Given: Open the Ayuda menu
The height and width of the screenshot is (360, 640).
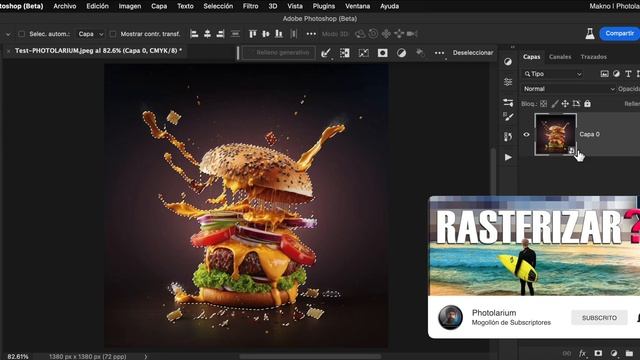Looking at the screenshot, I should click(x=389, y=6).
